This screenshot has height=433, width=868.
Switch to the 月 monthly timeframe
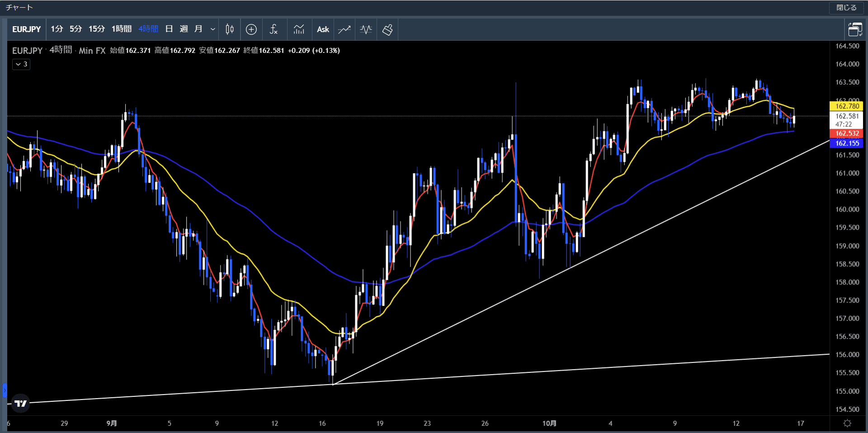click(x=198, y=29)
